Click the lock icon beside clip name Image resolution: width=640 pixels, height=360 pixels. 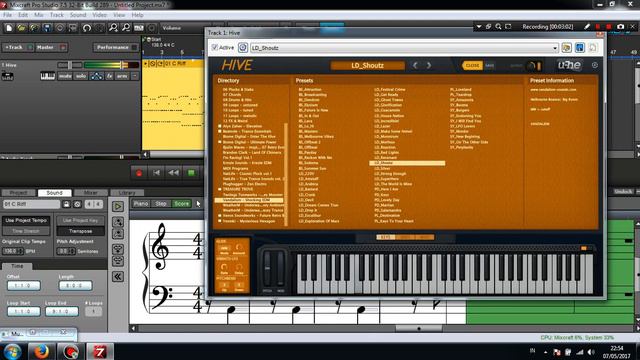click(67, 204)
